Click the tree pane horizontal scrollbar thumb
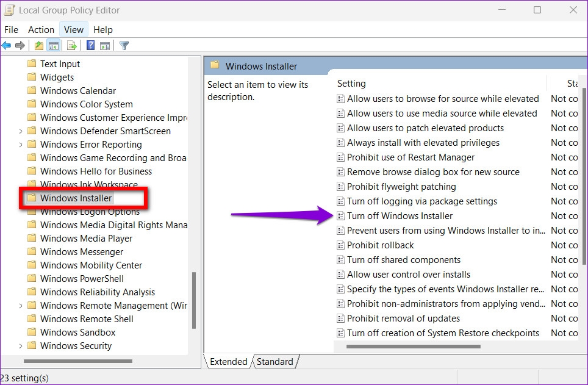 point(78,361)
